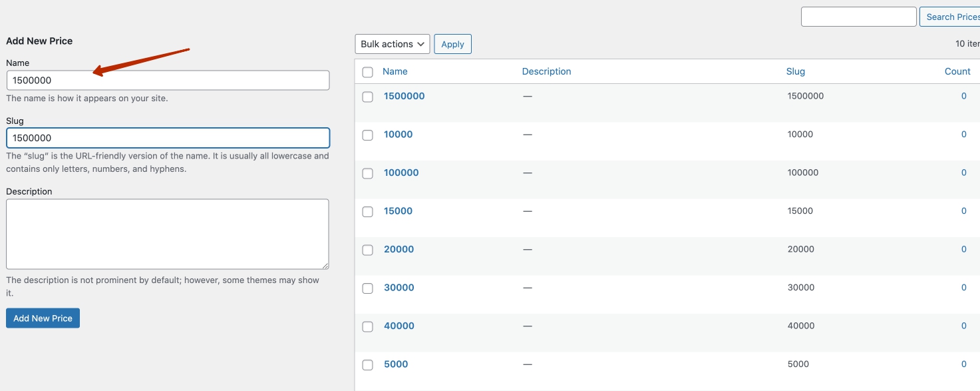Screen dimensions: 980x391
Task: Sort table by Name column header
Action: pyautogui.click(x=395, y=71)
